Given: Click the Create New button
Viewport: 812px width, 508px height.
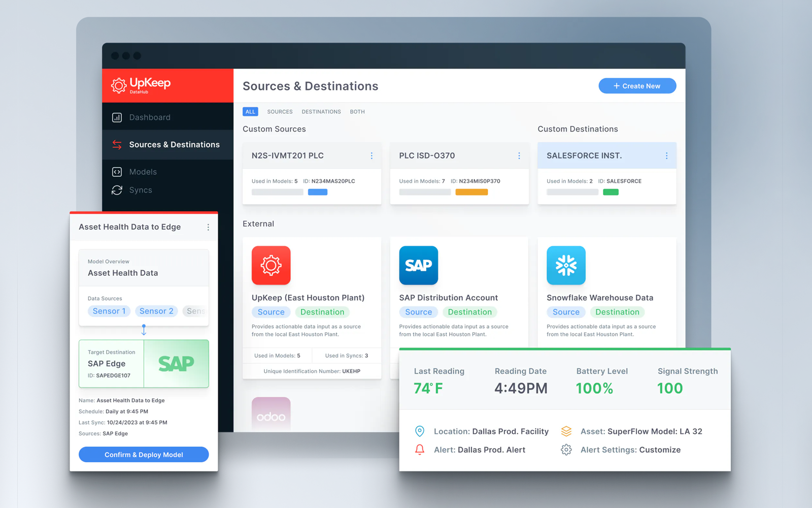Looking at the screenshot, I should click(x=637, y=86).
